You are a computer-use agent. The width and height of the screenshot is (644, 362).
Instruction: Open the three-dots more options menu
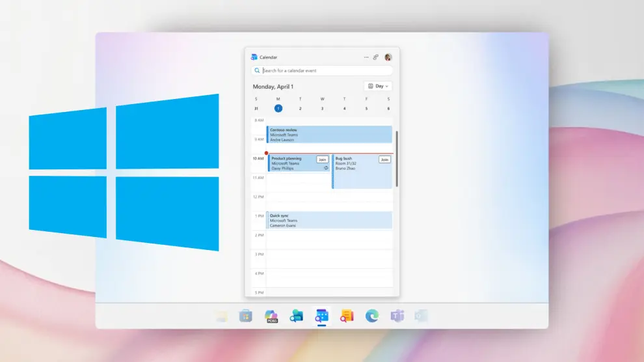tap(366, 57)
